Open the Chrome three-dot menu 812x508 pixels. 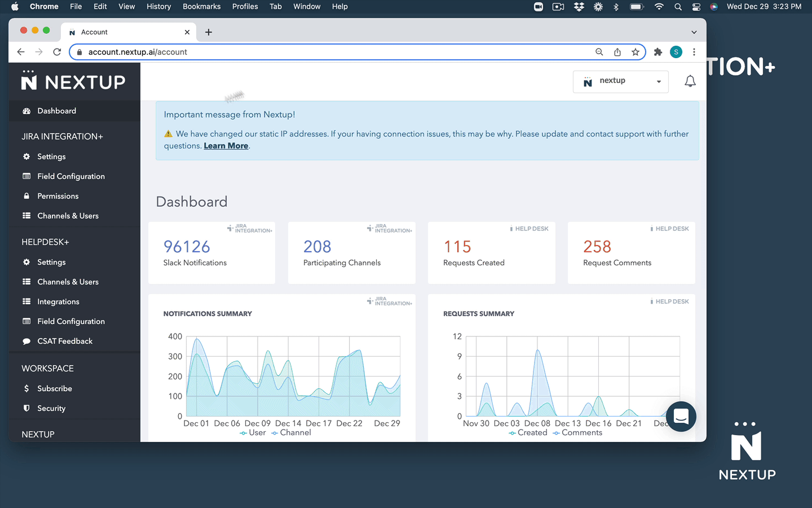694,52
